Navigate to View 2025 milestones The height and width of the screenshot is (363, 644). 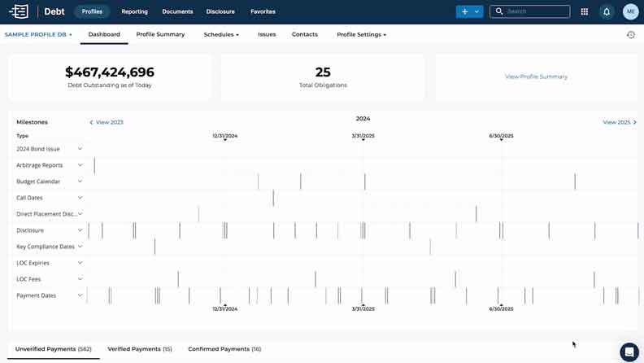pos(619,122)
